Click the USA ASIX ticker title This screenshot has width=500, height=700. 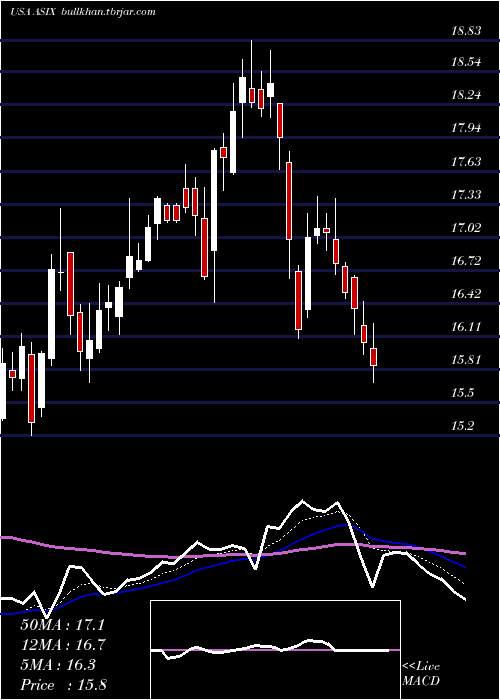32,12
